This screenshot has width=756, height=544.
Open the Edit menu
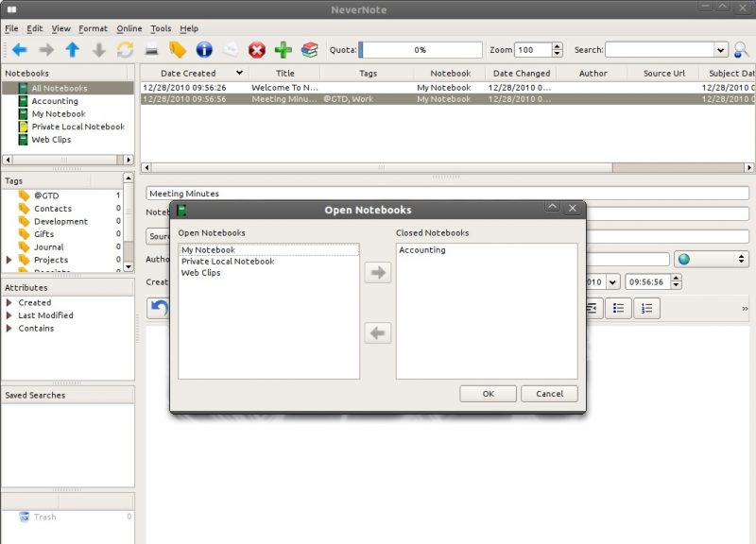[x=35, y=28]
